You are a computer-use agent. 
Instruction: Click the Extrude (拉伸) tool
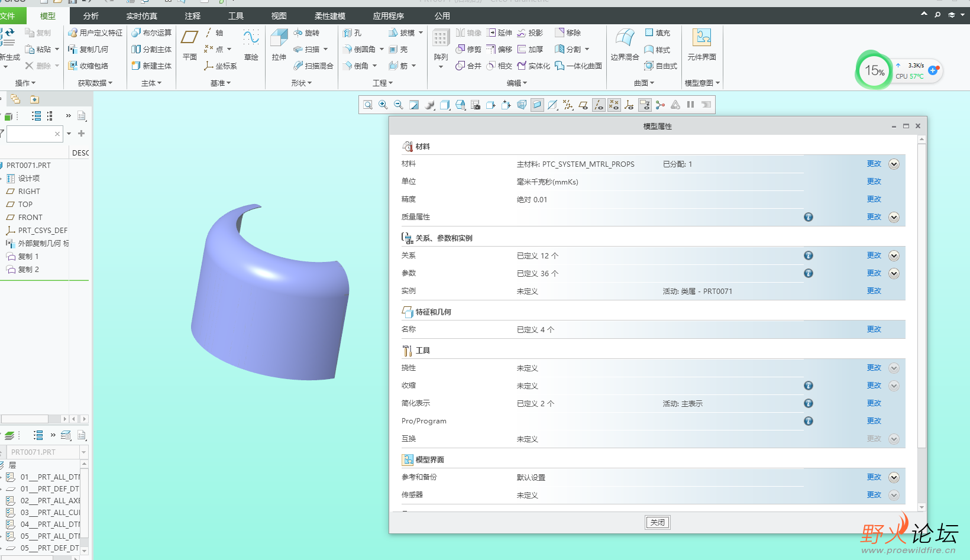click(x=279, y=45)
